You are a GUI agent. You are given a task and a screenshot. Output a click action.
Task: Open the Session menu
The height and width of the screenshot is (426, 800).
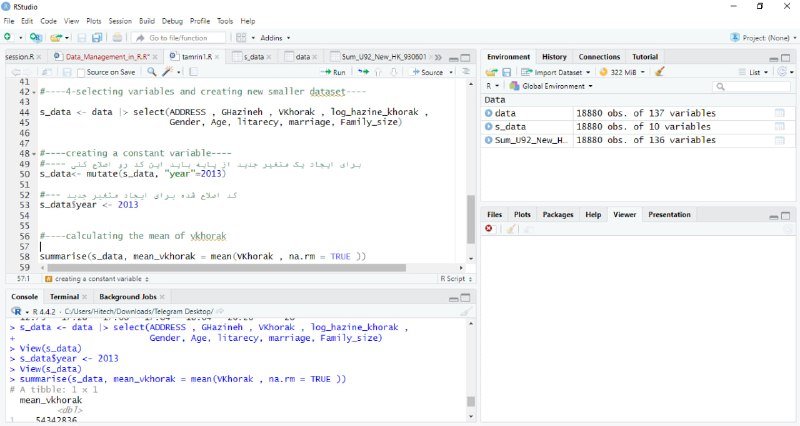120,21
